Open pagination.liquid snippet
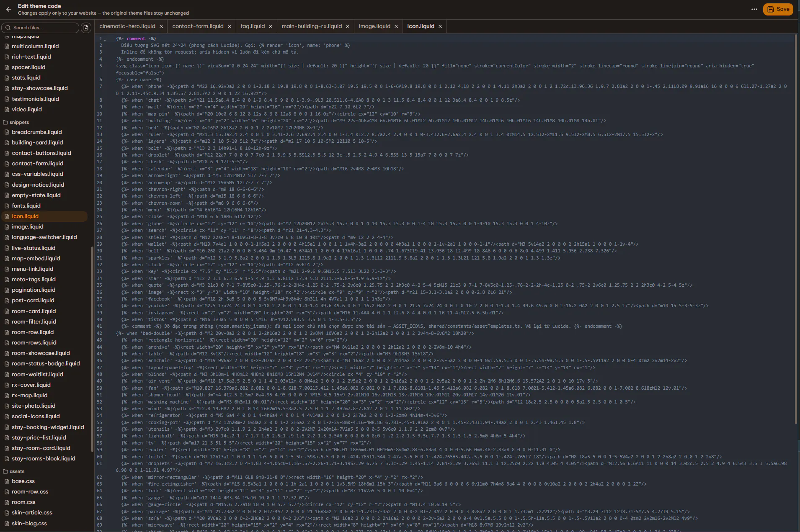 click(x=34, y=290)
